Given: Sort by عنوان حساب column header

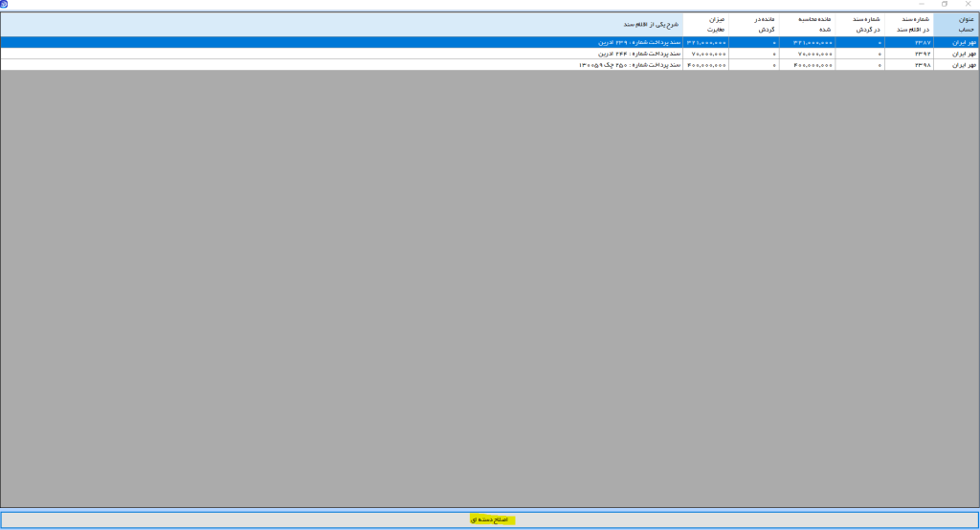Looking at the screenshot, I should point(956,24).
